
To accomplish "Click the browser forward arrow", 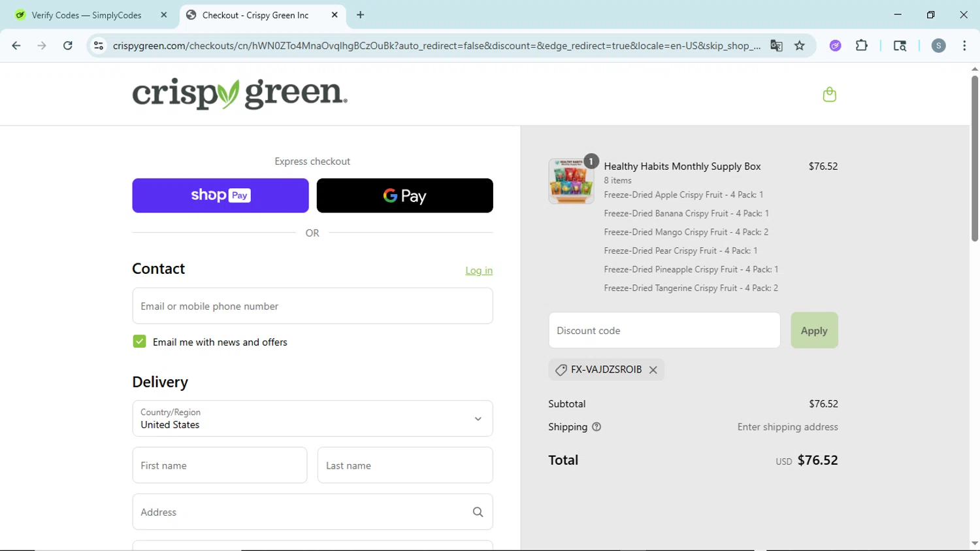I will pyautogui.click(x=42, y=46).
